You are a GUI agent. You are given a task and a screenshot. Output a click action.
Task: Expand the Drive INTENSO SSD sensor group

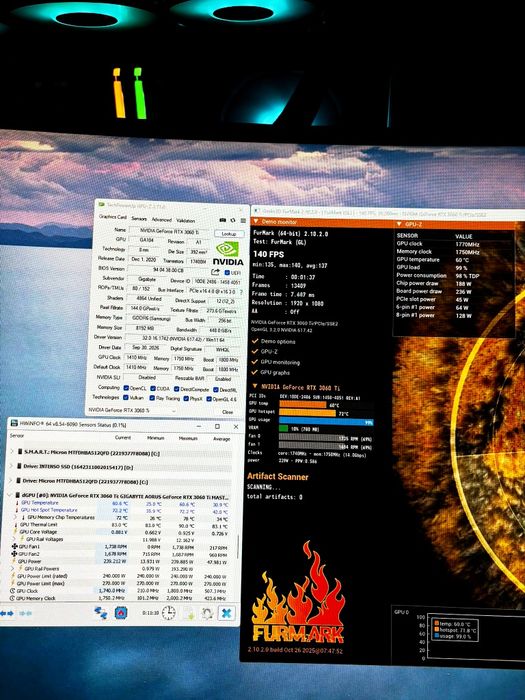11,466
